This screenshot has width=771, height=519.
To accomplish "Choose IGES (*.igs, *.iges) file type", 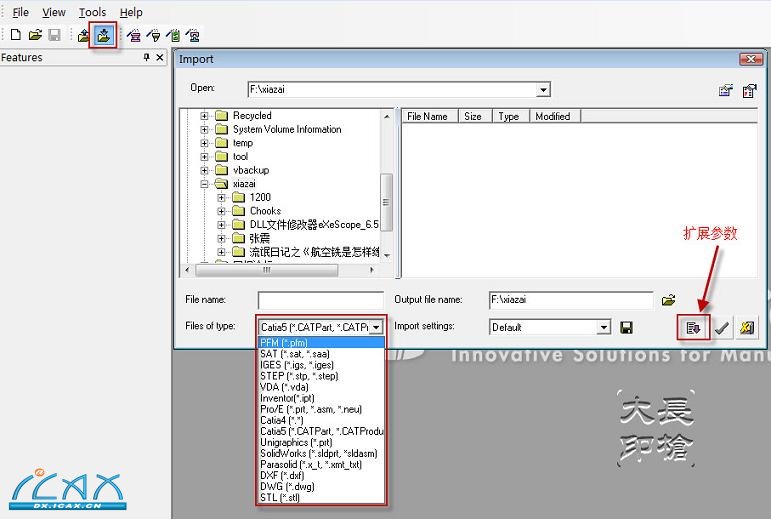I will tap(321, 365).
